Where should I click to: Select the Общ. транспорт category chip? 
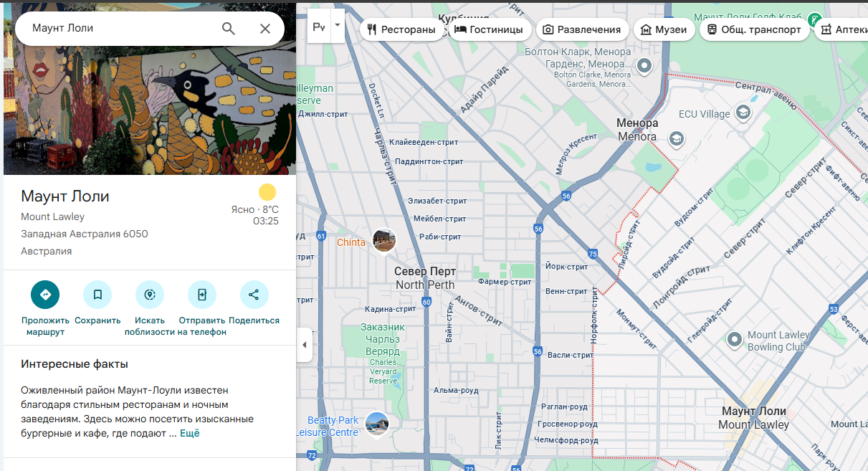coord(755,29)
